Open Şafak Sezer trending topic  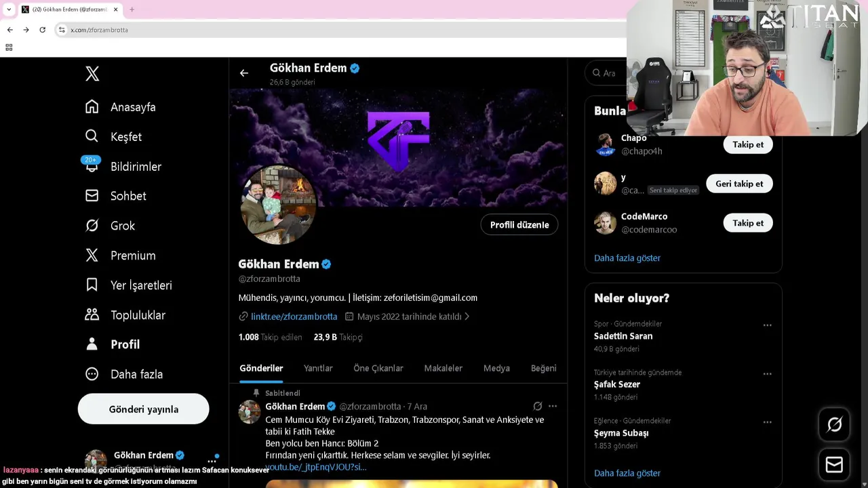click(x=617, y=384)
